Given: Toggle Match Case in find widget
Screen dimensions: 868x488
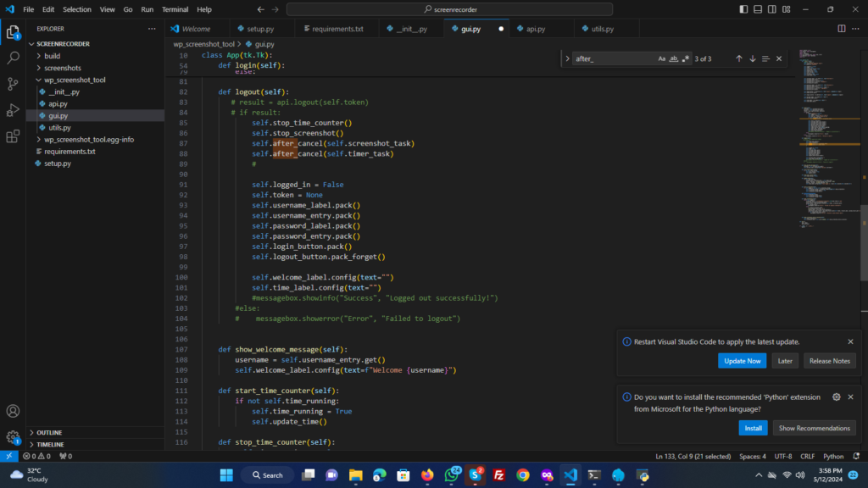Looking at the screenshot, I should tap(662, 58).
